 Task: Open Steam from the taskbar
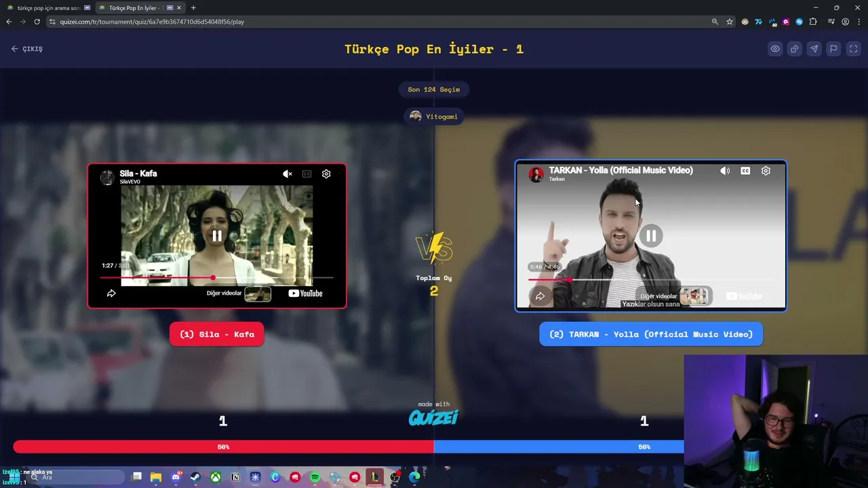pos(195,477)
